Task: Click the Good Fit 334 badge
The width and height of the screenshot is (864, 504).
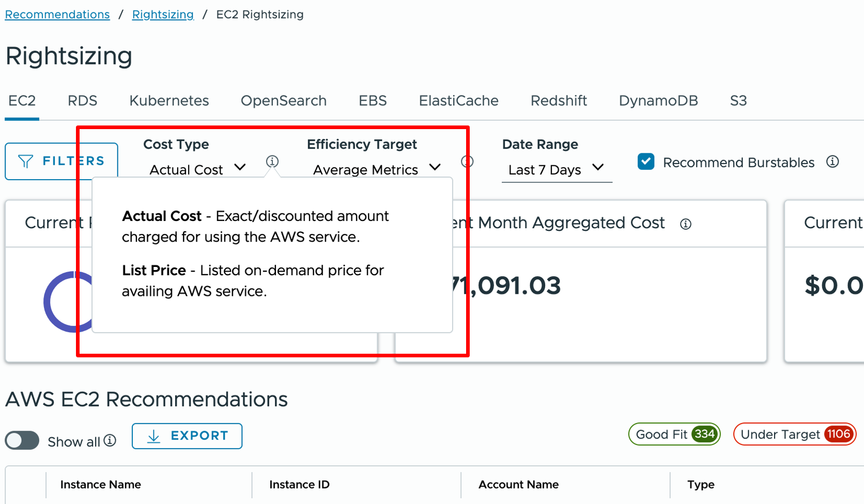Action: click(674, 434)
